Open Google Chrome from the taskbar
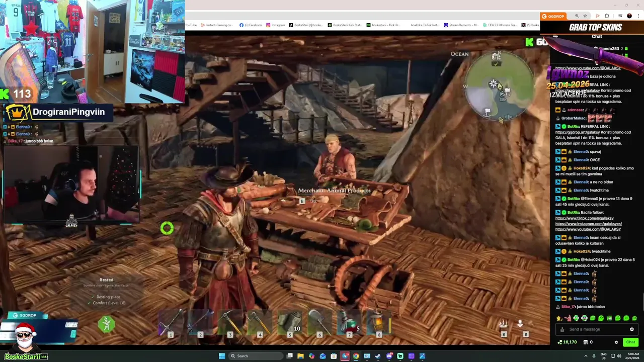Image resolution: width=644 pixels, height=362 pixels. (356, 356)
